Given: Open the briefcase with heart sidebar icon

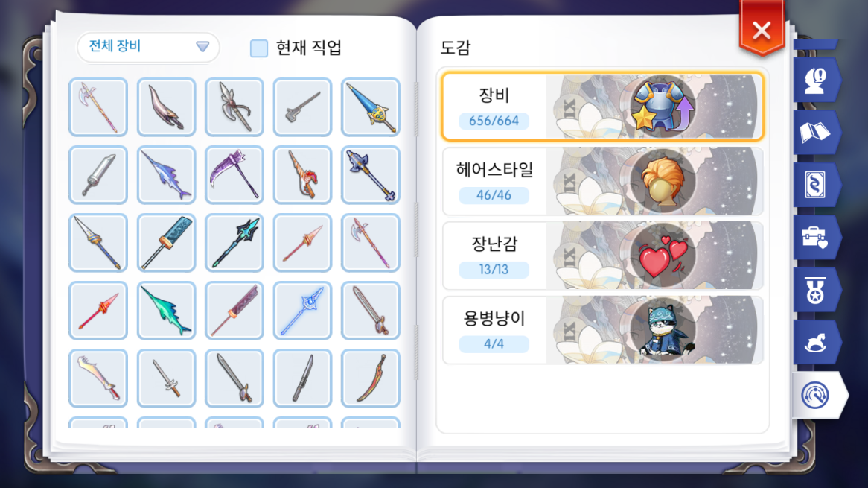Looking at the screenshot, I should pyautogui.click(x=815, y=237).
